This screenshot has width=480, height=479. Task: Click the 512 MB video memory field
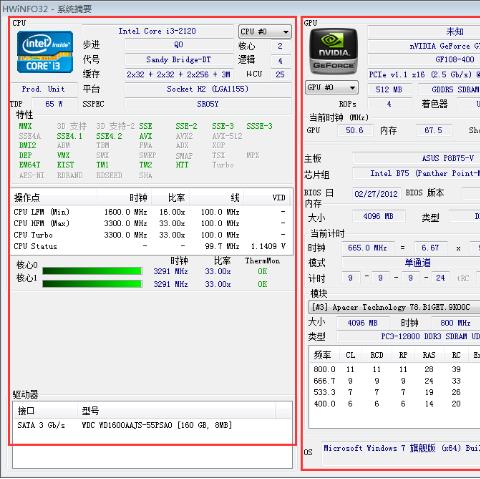tap(389, 89)
